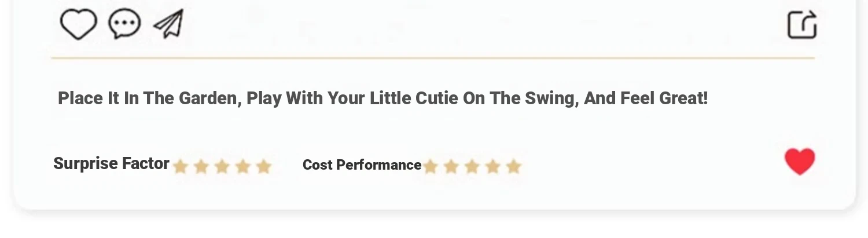Select the second Surprise Factor star
868x238 pixels.
click(201, 167)
